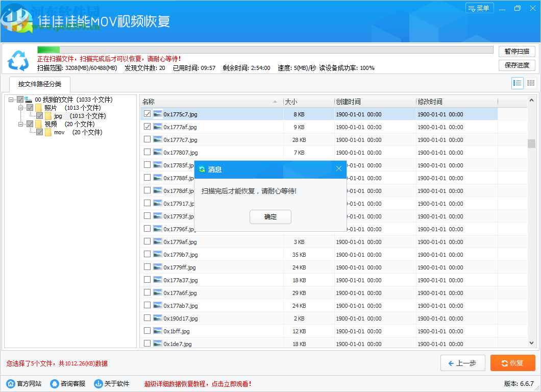Open customer service consultation icon
The width and height of the screenshot is (541, 392).
coord(55,384)
